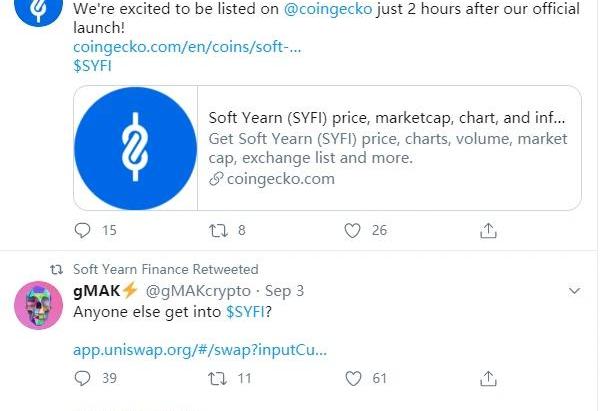
Task: Open gMAK display name profile
Action: [x=104, y=291]
